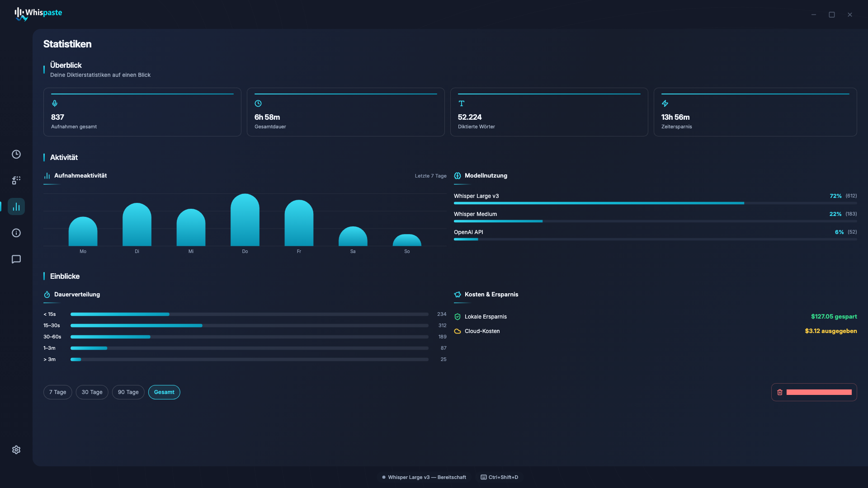This screenshot has height=488, width=868.
Task: Click the So bar in activity chart
Action: (407, 240)
